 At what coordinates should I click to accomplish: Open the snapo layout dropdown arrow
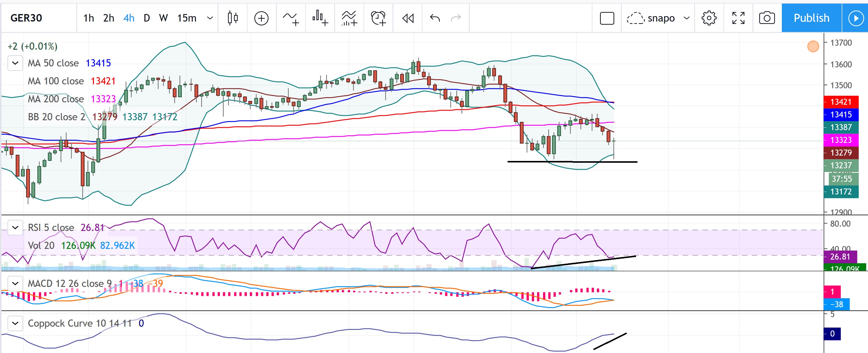click(x=686, y=18)
